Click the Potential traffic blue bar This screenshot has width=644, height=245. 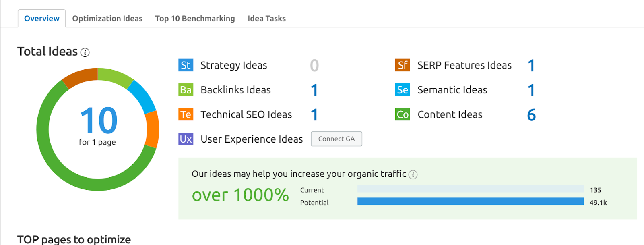click(471, 201)
